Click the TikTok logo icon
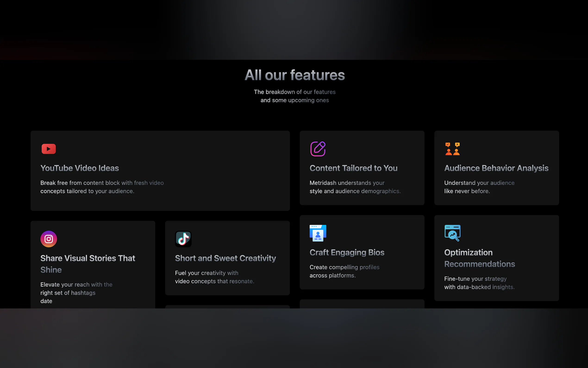This screenshot has width=588, height=368. pos(183,239)
